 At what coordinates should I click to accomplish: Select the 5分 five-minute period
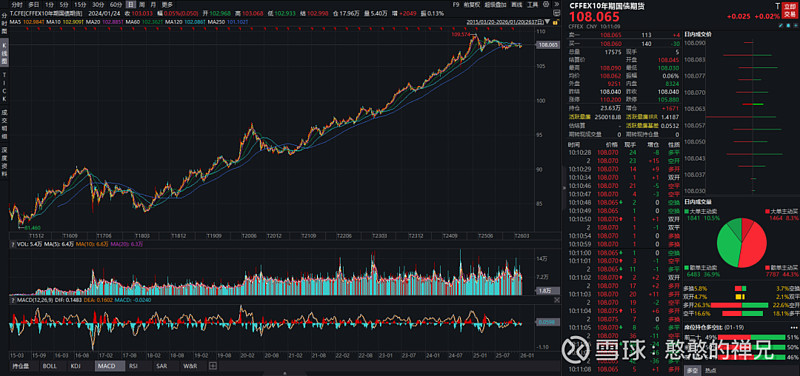63,4
